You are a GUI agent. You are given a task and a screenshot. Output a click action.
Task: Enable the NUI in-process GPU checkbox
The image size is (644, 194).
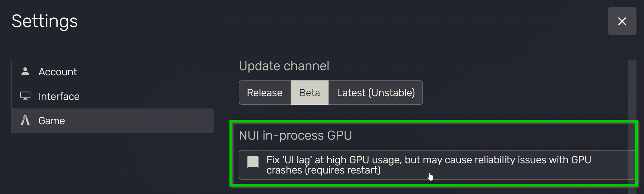pos(253,162)
